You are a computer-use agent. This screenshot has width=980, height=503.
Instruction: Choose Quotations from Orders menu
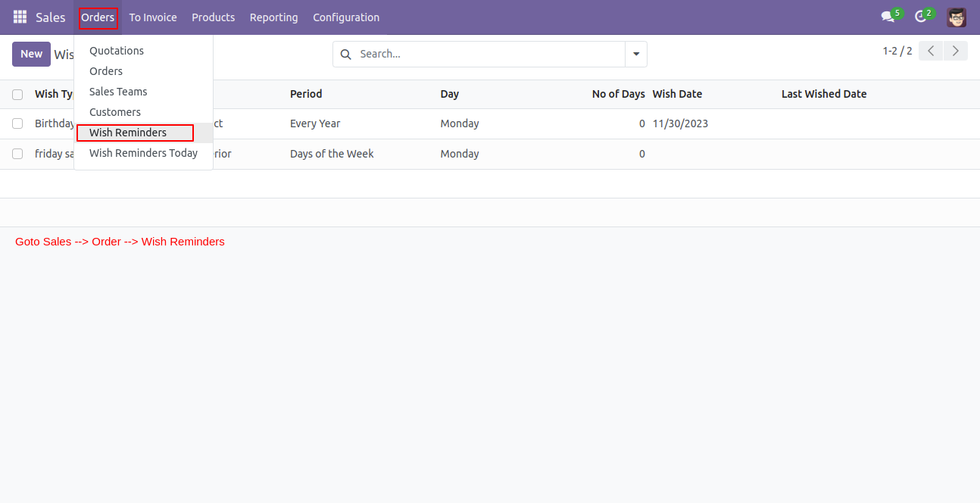click(117, 51)
